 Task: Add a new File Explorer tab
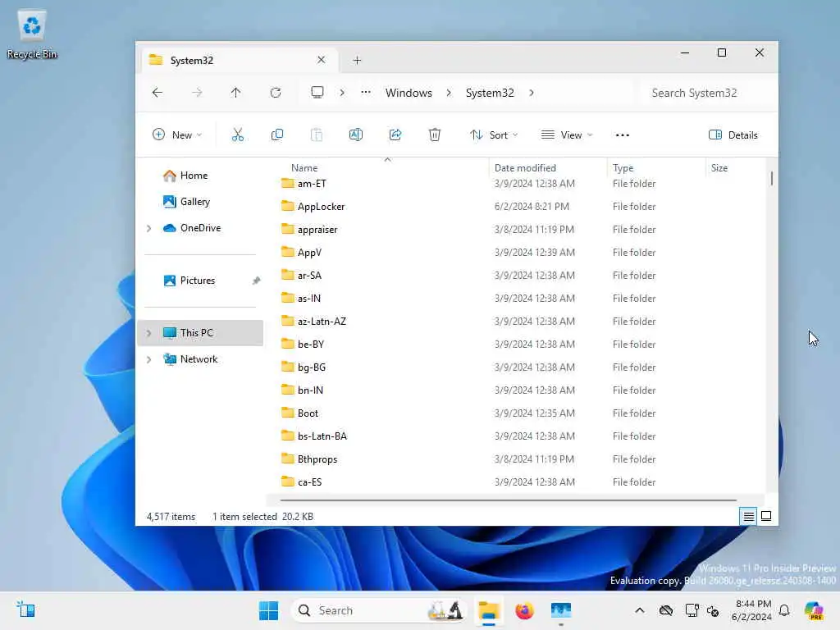358,61
